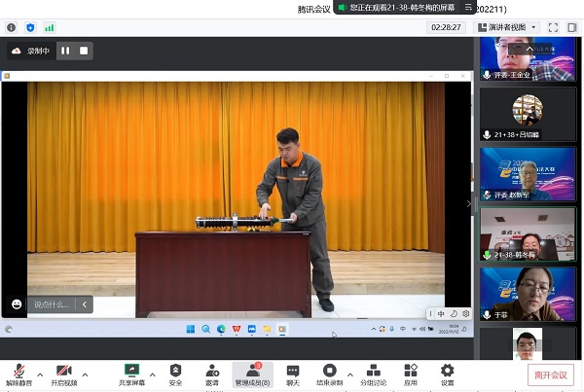Open the video options arrow beside 开启视频
Screen dimensions: 584x392
(x=85, y=374)
